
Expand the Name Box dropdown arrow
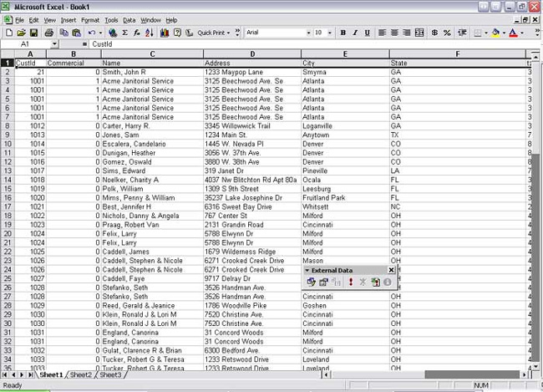(x=54, y=43)
